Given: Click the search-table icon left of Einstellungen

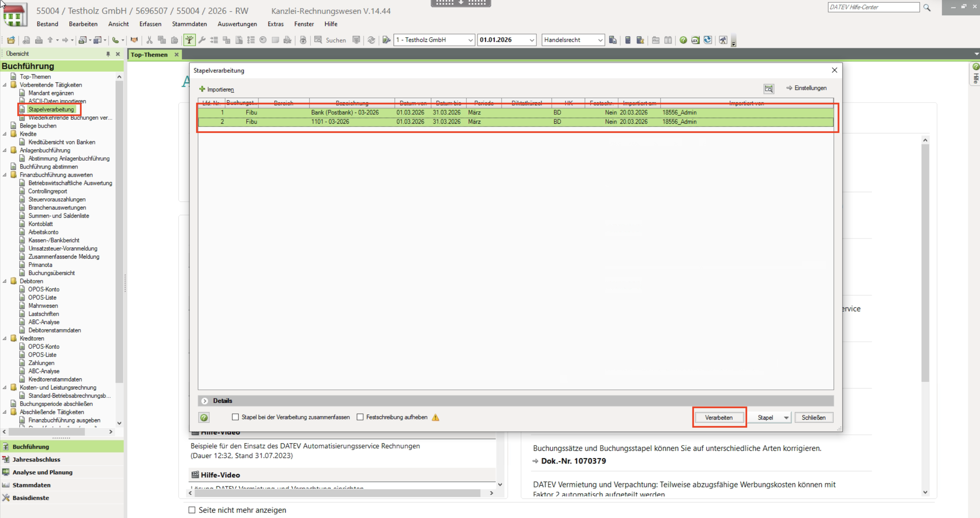Looking at the screenshot, I should click(768, 89).
